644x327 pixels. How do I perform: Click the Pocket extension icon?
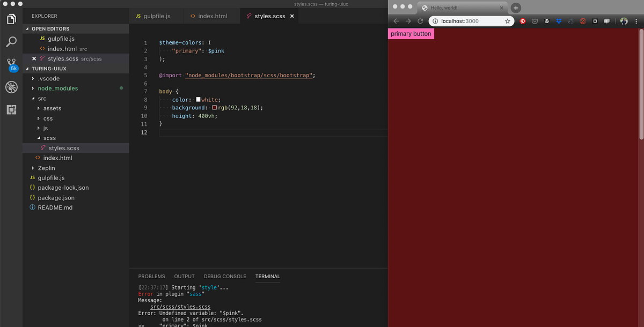tap(535, 21)
